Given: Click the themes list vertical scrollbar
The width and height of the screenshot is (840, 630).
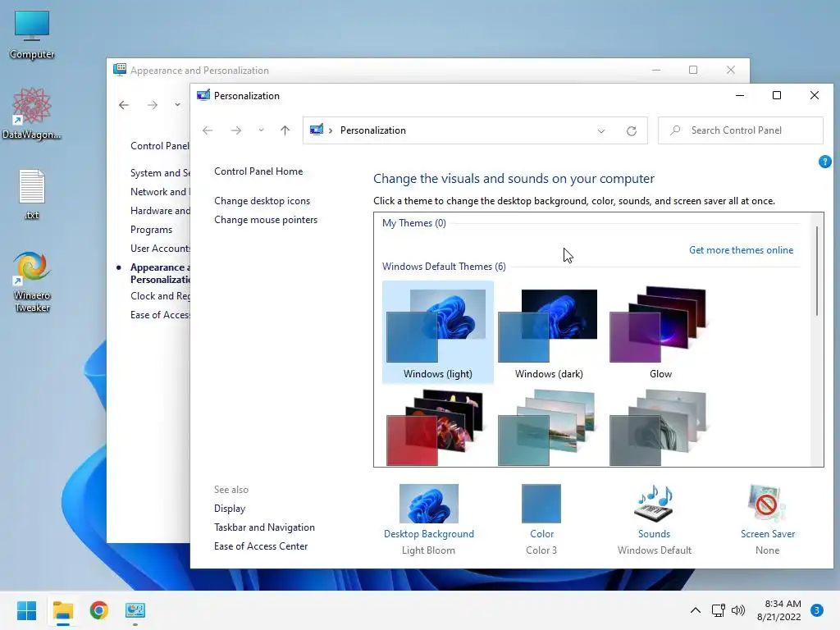Looking at the screenshot, I should [817, 271].
